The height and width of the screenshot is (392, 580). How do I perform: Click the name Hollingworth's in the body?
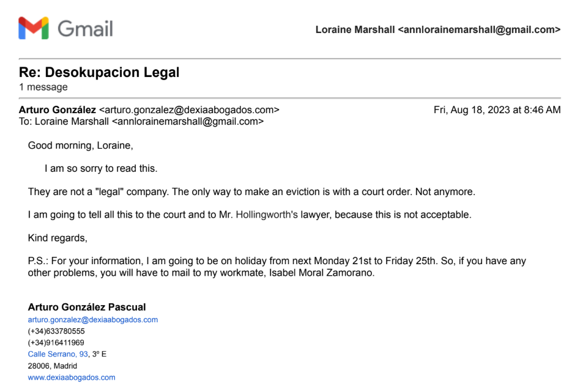click(x=267, y=215)
